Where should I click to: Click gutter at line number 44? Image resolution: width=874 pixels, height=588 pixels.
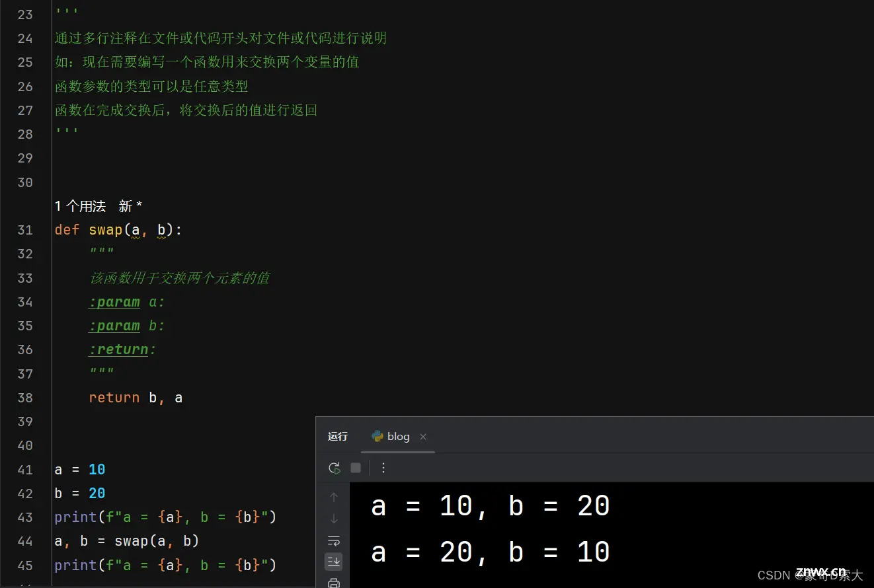(x=25, y=541)
